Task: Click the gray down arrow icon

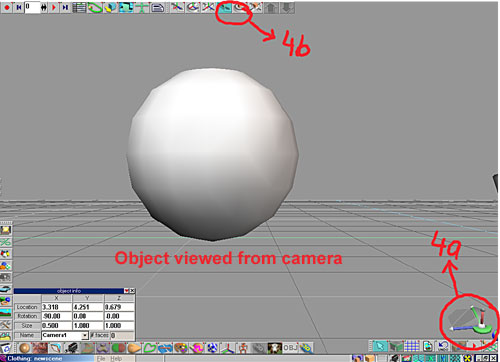Action: pyautogui.click(x=287, y=7)
